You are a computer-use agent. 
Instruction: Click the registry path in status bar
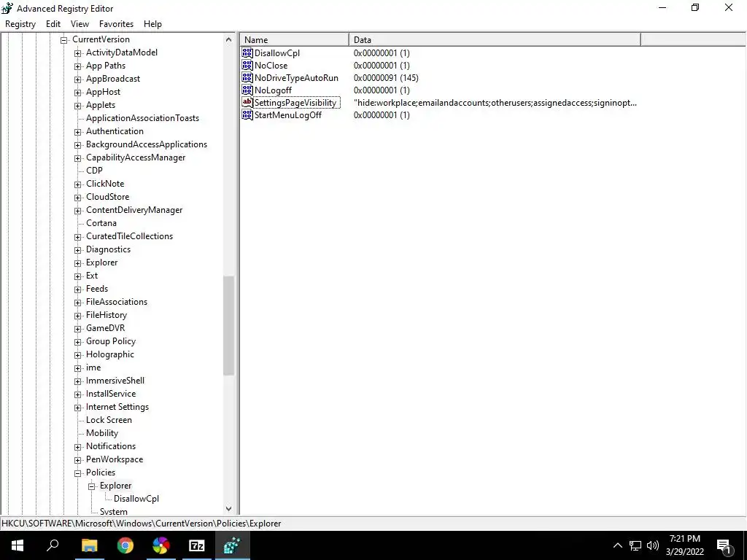pos(142,524)
